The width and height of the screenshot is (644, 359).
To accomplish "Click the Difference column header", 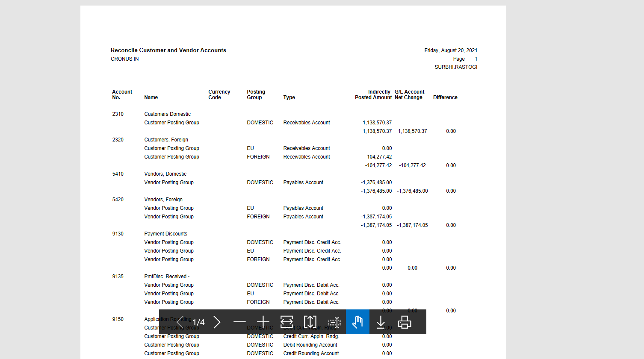I will click(445, 97).
